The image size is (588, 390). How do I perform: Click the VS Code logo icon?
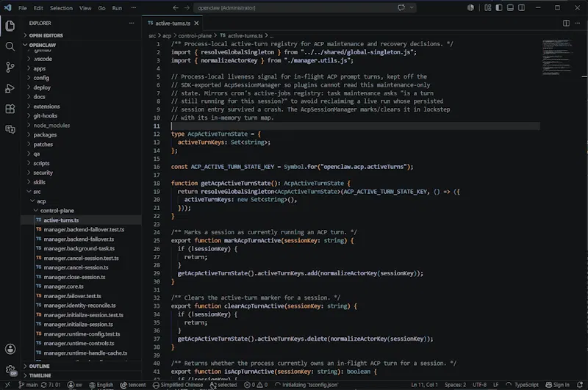(x=7, y=7)
